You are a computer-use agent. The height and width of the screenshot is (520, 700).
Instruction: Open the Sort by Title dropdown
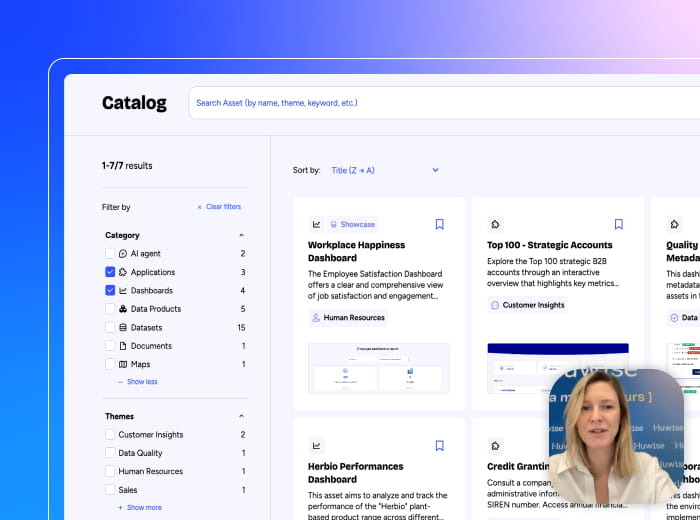pyautogui.click(x=385, y=170)
